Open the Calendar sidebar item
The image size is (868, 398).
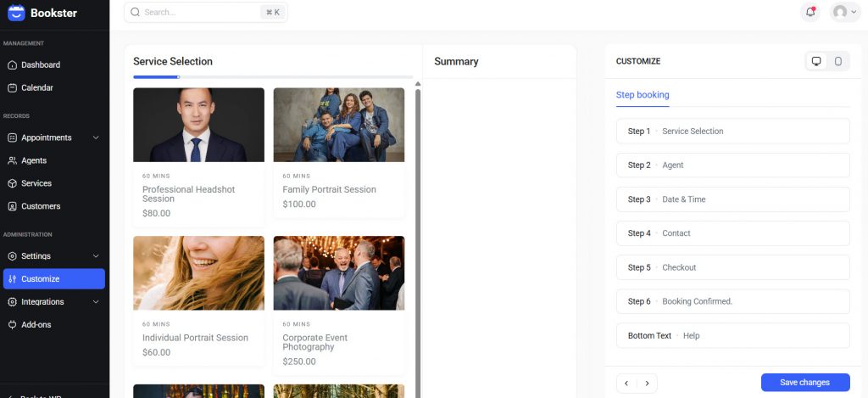click(x=36, y=87)
